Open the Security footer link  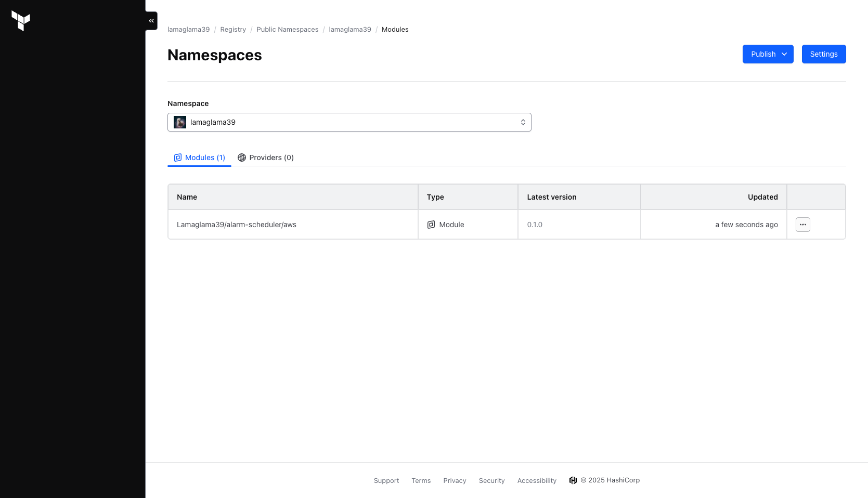click(492, 481)
